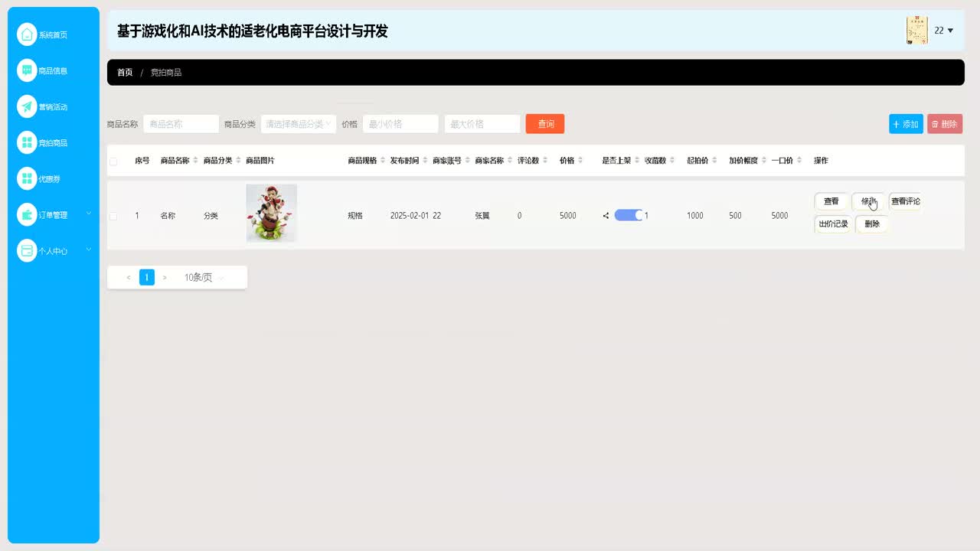Open the product figurine thumbnail in row 1
The width and height of the screenshot is (980, 551).
[x=271, y=214]
